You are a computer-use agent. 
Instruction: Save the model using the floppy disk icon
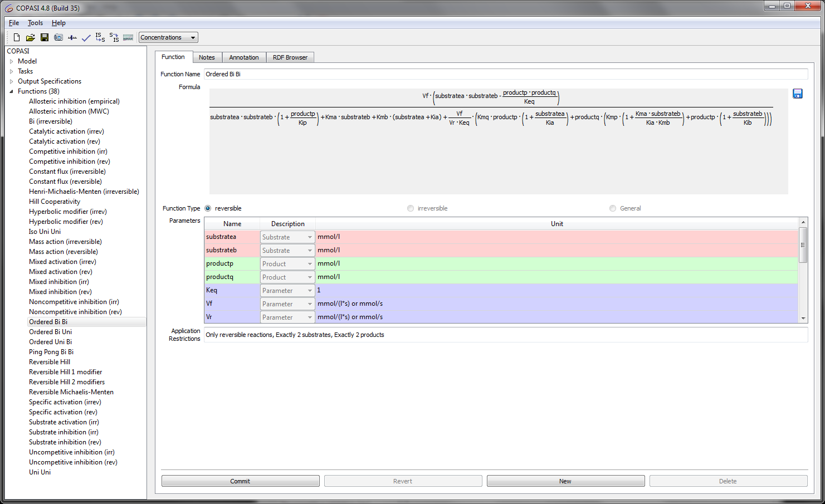point(45,37)
